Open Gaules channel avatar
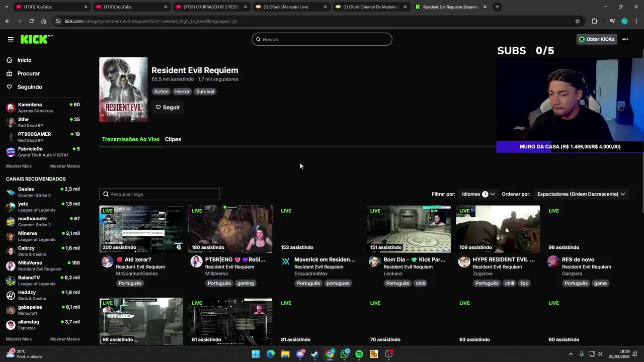 (x=11, y=192)
